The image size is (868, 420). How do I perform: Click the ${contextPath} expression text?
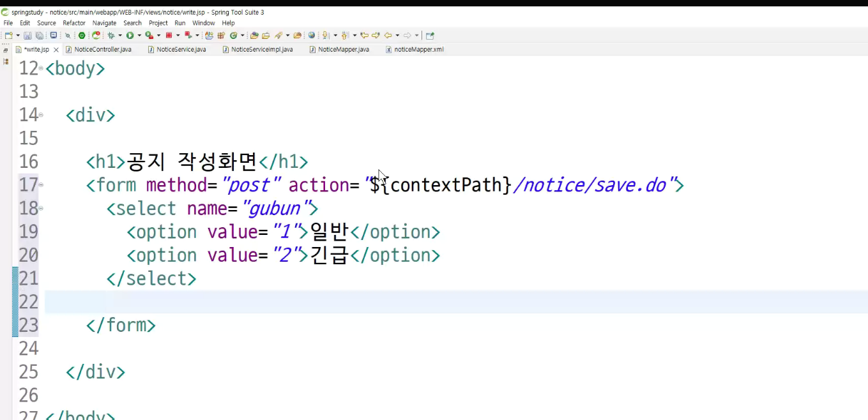441,185
